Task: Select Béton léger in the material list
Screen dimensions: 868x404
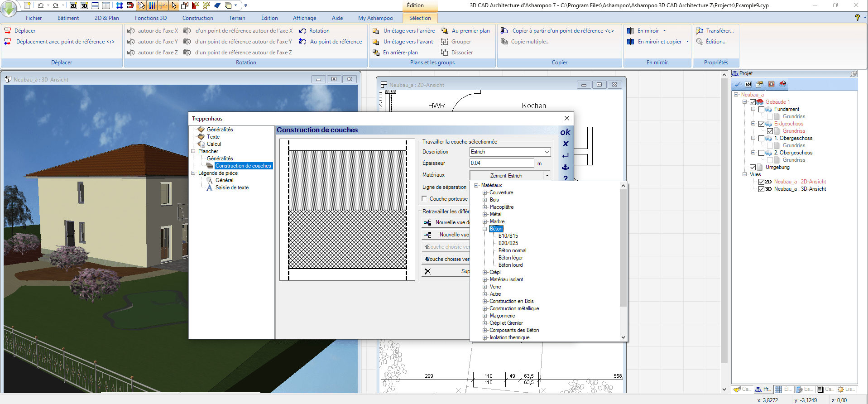Action: pos(511,258)
